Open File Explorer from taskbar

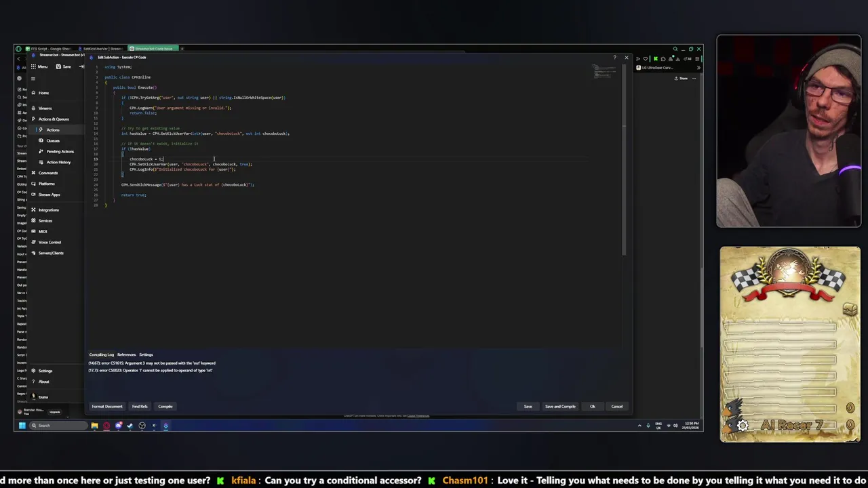95,426
